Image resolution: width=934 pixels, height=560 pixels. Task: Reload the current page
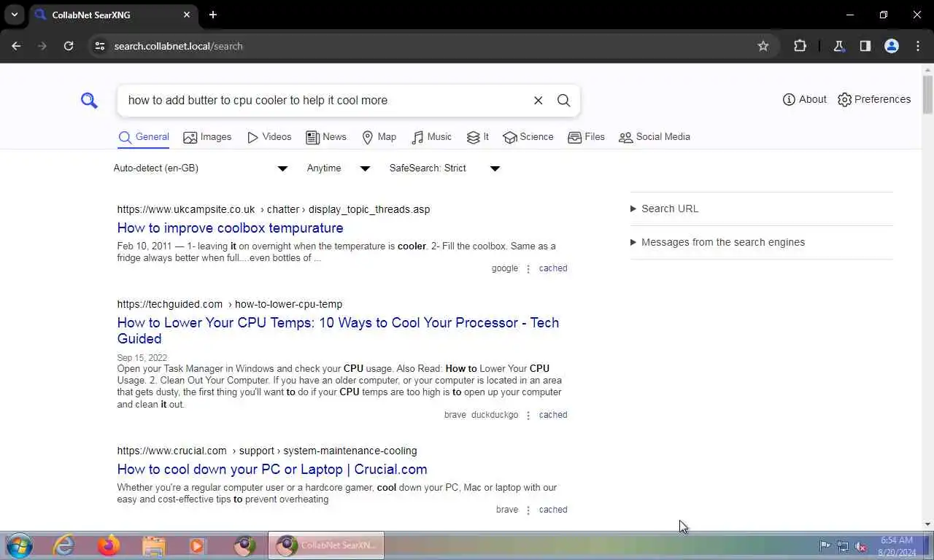(69, 46)
